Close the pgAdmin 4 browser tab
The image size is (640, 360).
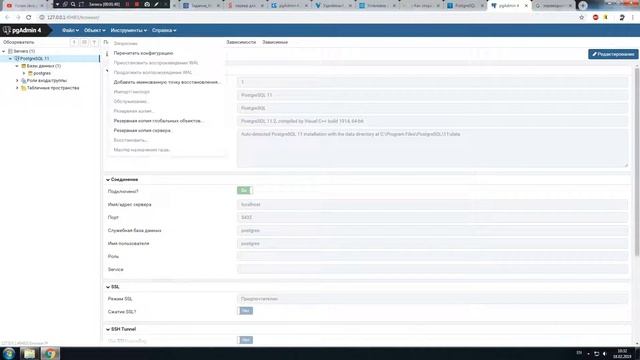tap(526, 6)
